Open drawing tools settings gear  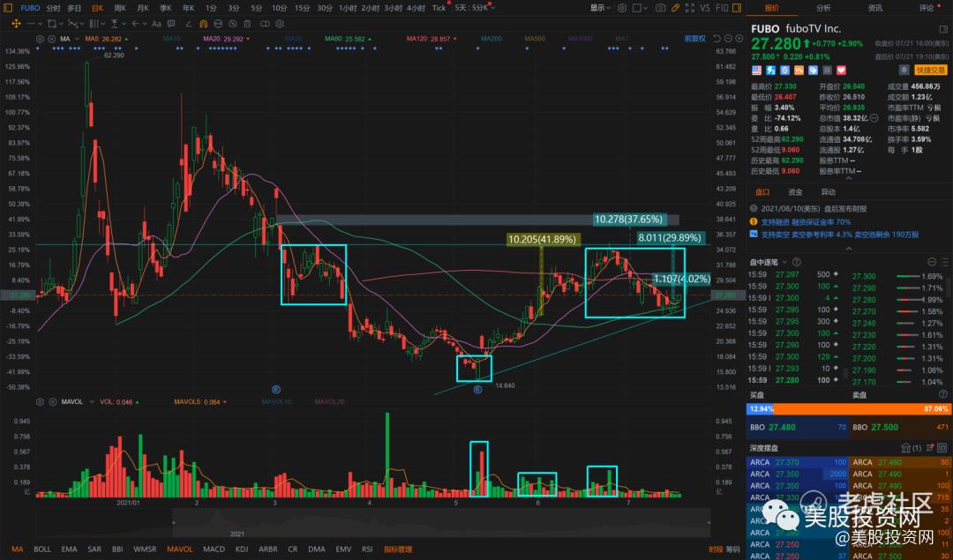[280, 24]
